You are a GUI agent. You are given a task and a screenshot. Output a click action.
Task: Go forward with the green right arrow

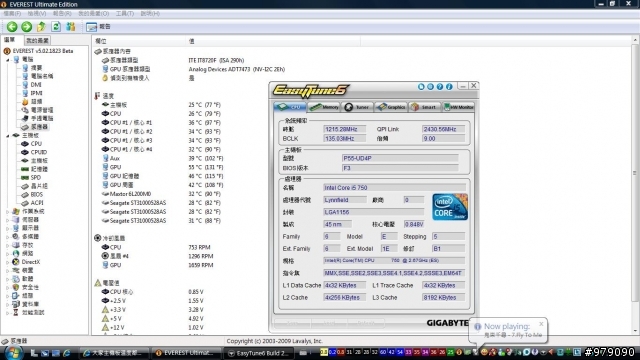pyautogui.click(x=27, y=27)
